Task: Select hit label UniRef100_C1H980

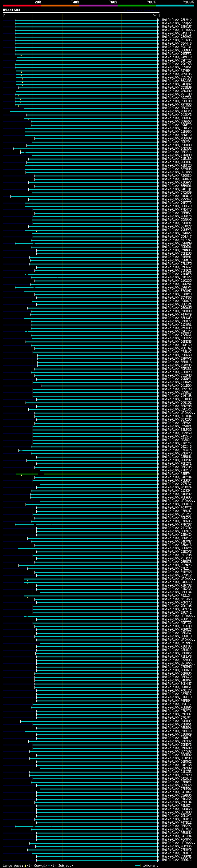Action: (x=177, y=131)
